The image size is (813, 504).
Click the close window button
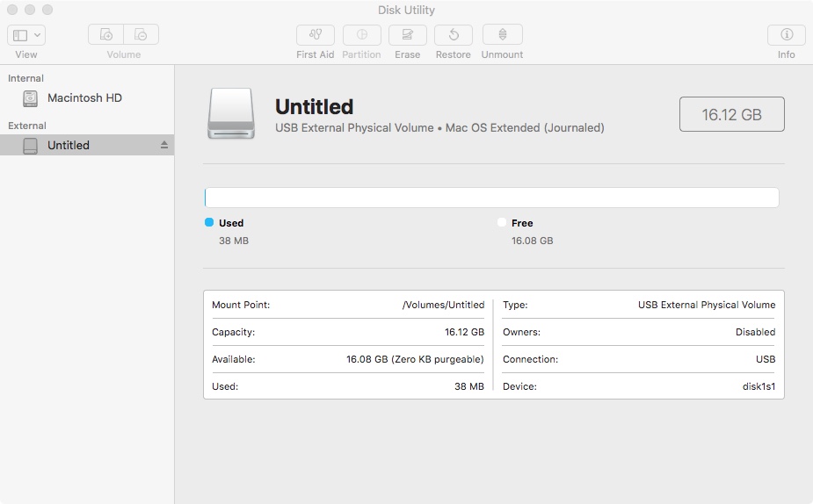[12, 10]
